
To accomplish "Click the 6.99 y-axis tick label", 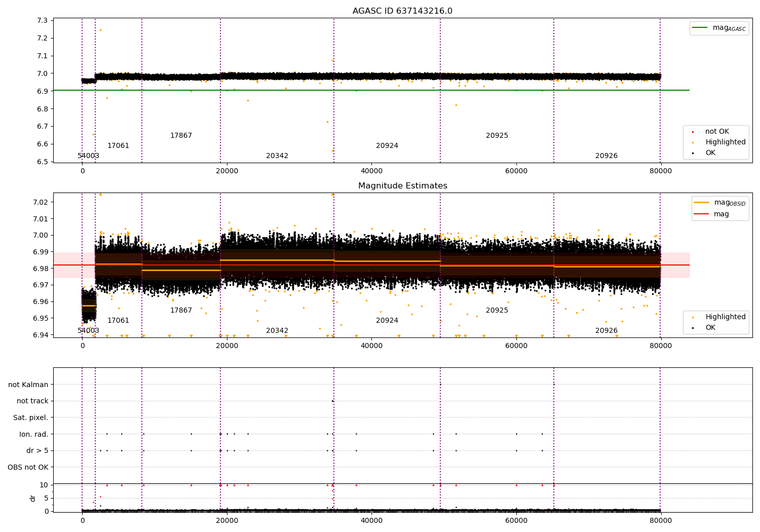I will pyautogui.click(x=41, y=252).
